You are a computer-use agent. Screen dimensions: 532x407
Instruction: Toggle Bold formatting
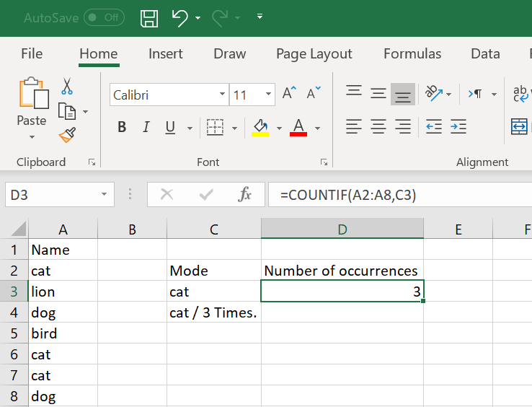coord(122,128)
